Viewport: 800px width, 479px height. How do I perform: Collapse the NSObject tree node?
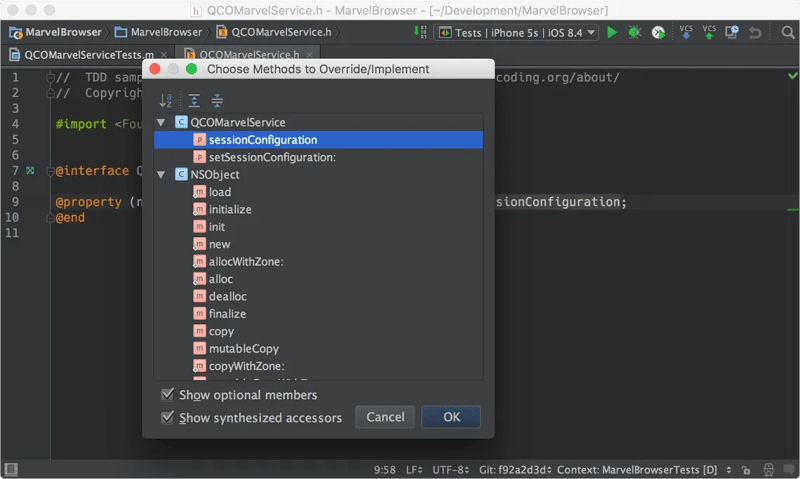coord(161,174)
